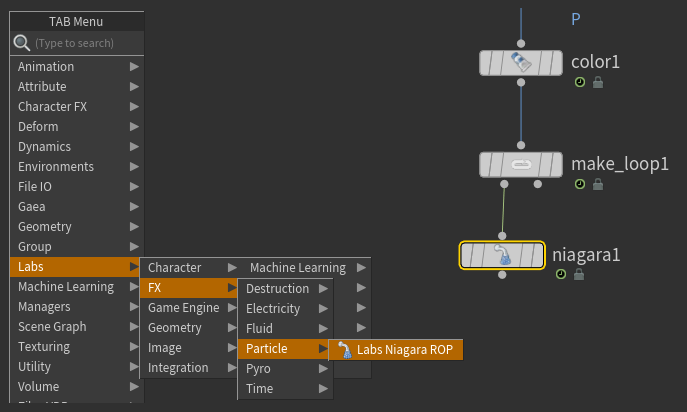
Task: Click the output connector below niagara1
Action: [502, 274]
